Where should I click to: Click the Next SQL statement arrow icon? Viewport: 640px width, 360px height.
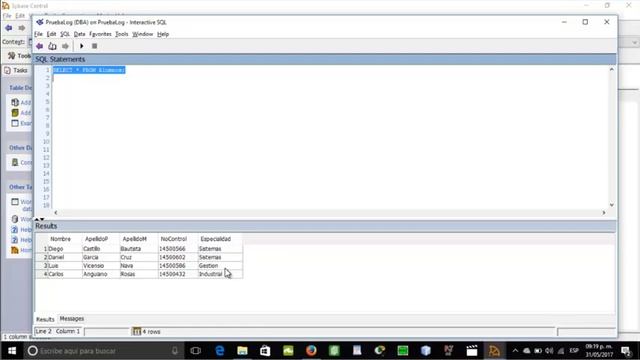pyautogui.click(x=65, y=46)
